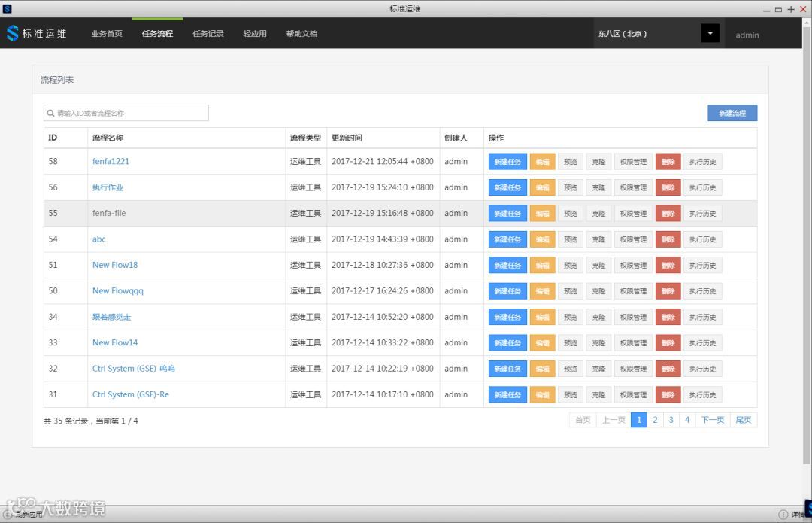Click 执行历史 for ID 34 row
The height and width of the screenshot is (523, 812).
(703, 318)
